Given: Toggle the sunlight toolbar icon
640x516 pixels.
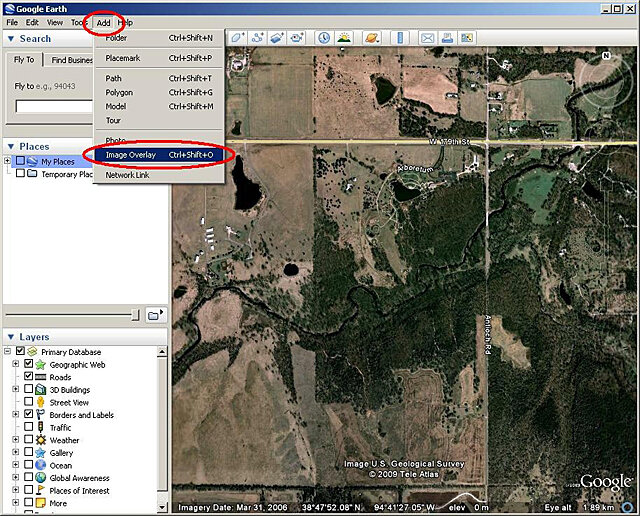Looking at the screenshot, I should pyautogui.click(x=345, y=38).
